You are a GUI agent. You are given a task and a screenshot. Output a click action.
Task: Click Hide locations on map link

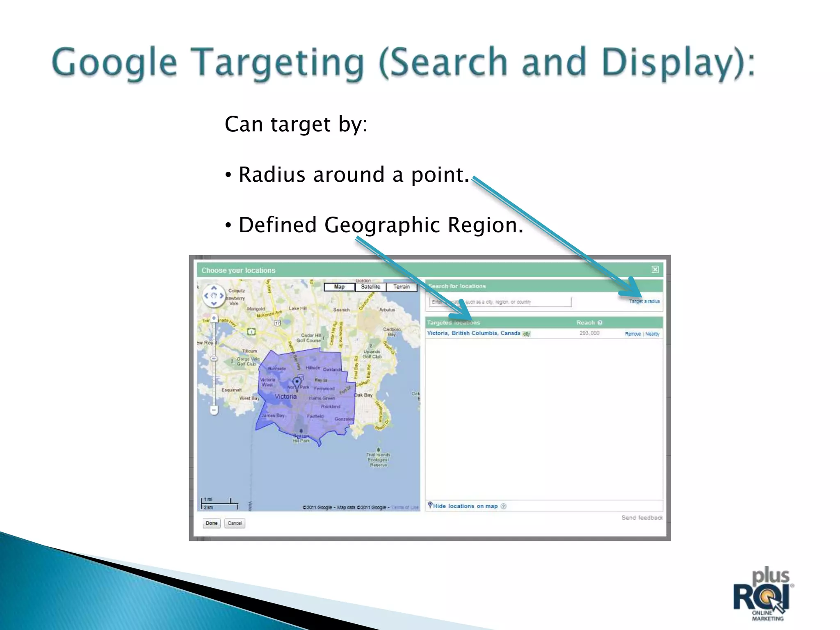[x=465, y=506]
